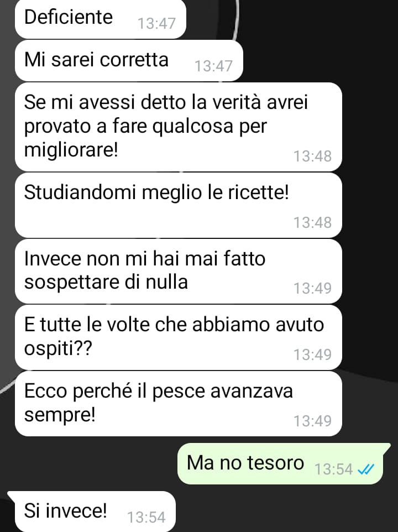Viewport: 398px width, 532px height.
Task: Tap message 'abbiamo avuto ospiti??'
Action: tap(179, 337)
